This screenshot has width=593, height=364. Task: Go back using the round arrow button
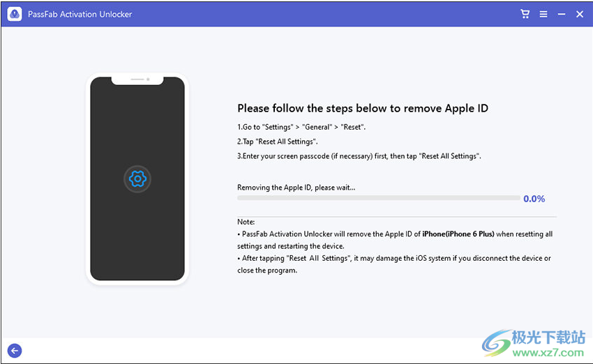[15, 351]
